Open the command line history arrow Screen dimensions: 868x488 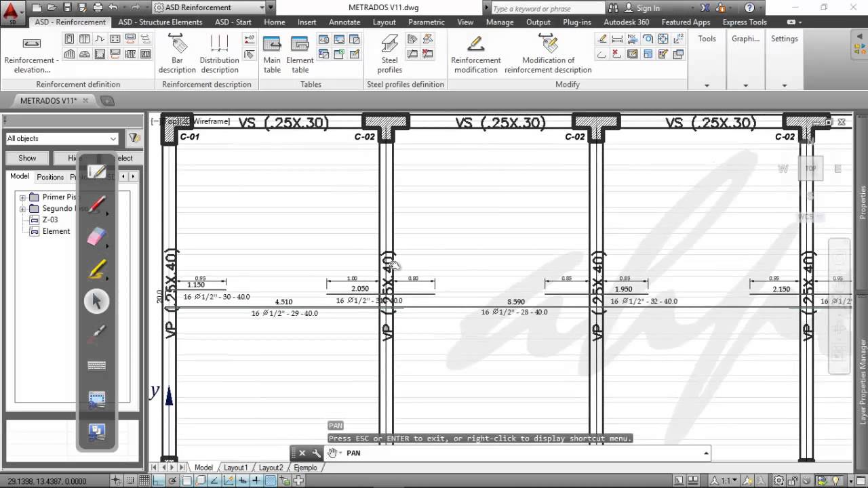point(706,453)
